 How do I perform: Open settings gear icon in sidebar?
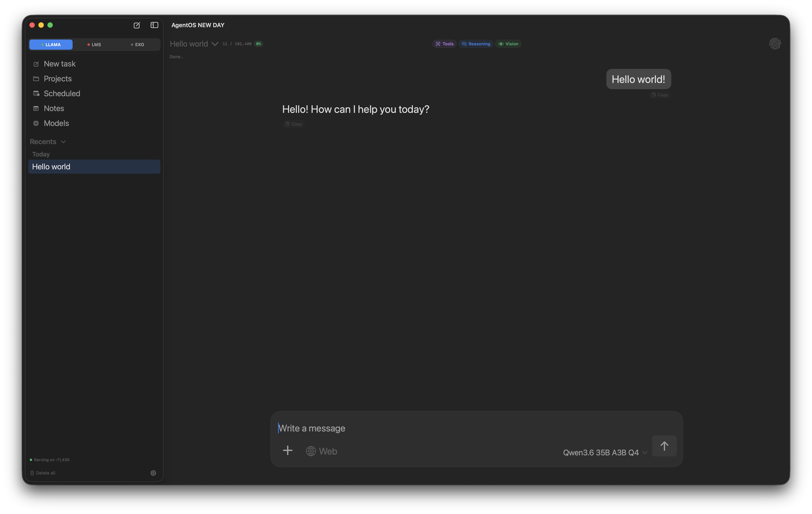pyautogui.click(x=153, y=473)
